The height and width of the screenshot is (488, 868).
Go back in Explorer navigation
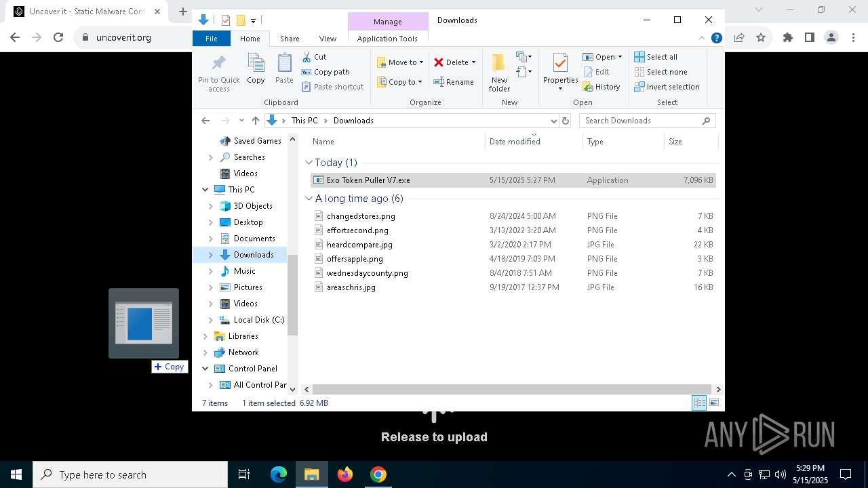205,121
